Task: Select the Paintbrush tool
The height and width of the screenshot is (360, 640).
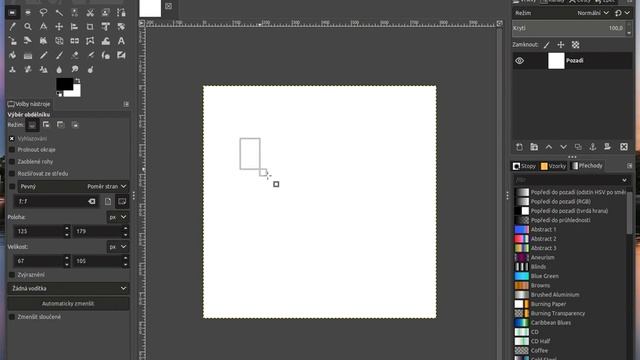Action: pyautogui.click(x=59, y=55)
